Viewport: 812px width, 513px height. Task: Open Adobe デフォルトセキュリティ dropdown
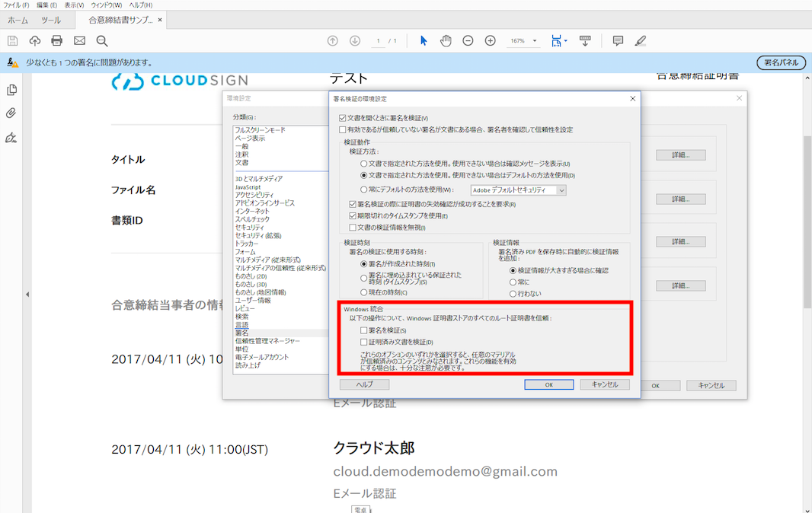pyautogui.click(x=519, y=190)
